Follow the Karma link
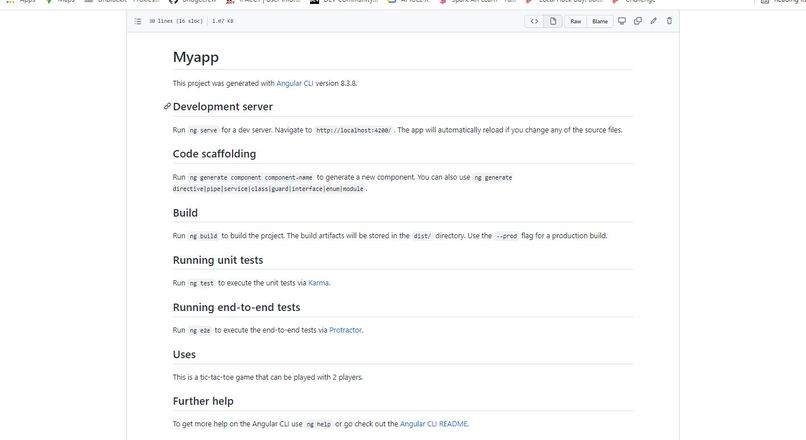 click(318, 283)
